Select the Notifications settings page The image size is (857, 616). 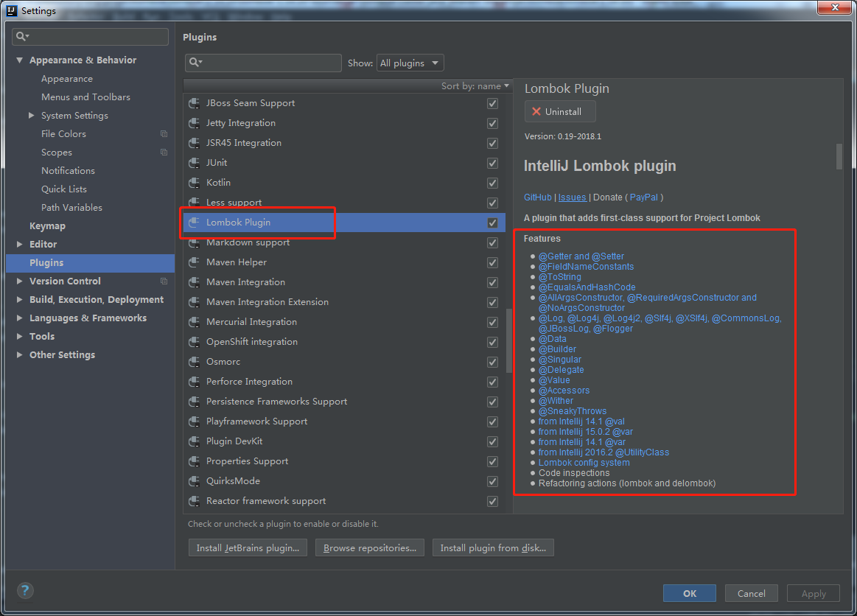click(x=68, y=170)
